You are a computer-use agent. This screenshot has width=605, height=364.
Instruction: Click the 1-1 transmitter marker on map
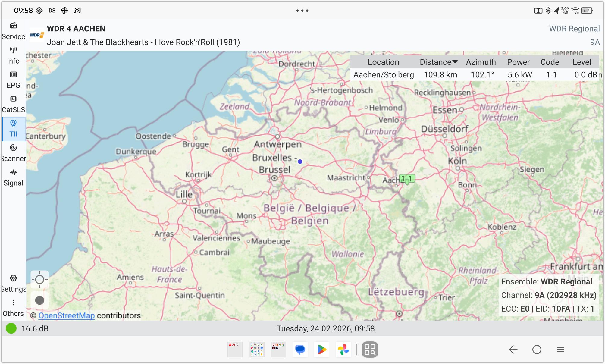[407, 179]
